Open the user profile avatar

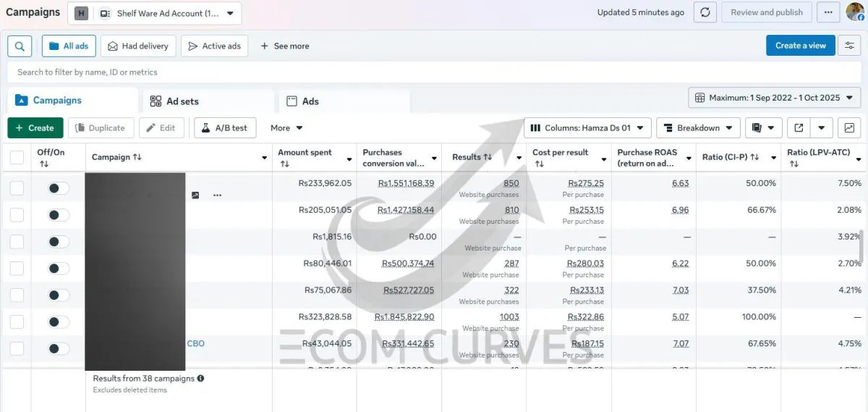[x=855, y=12]
